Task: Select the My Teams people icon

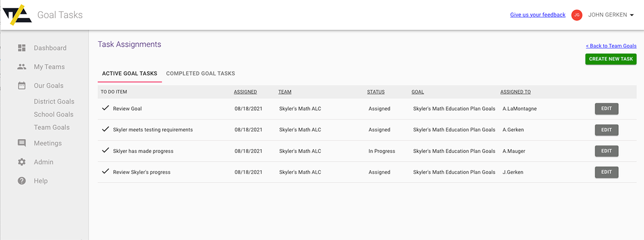Action: point(21,67)
